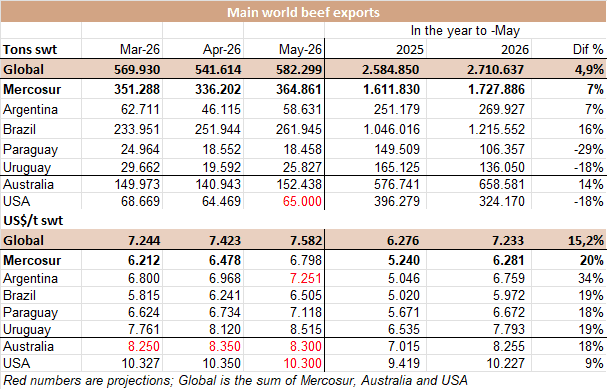This screenshot has width=607, height=389.
Task: Click USA price value 10.327
Action: pos(141,363)
